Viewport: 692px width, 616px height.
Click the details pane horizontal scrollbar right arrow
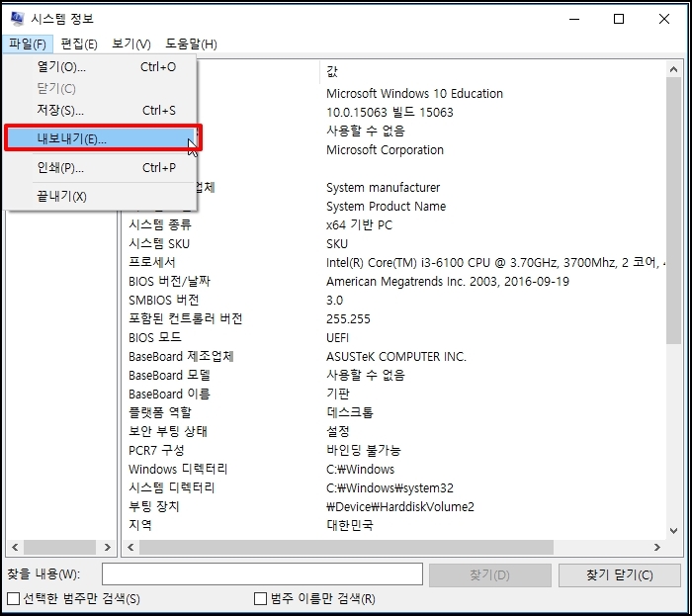(657, 547)
